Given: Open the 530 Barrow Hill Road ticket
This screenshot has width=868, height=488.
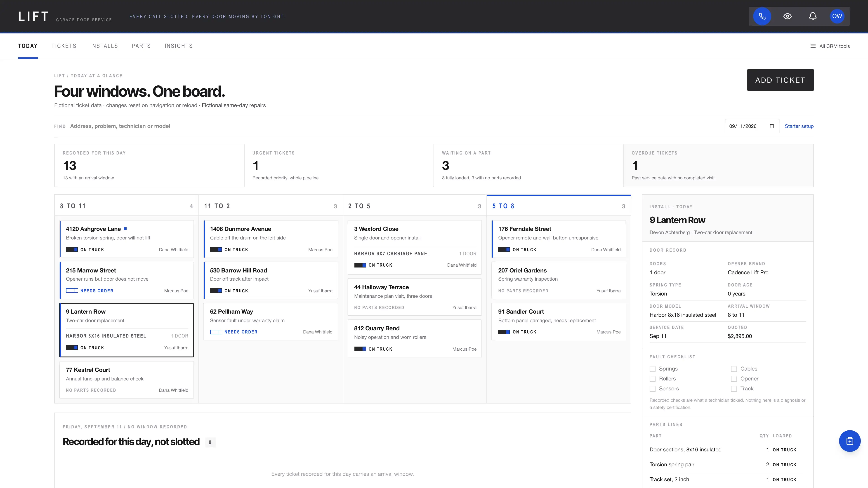Looking at the screenshot, I should point(271,280).
